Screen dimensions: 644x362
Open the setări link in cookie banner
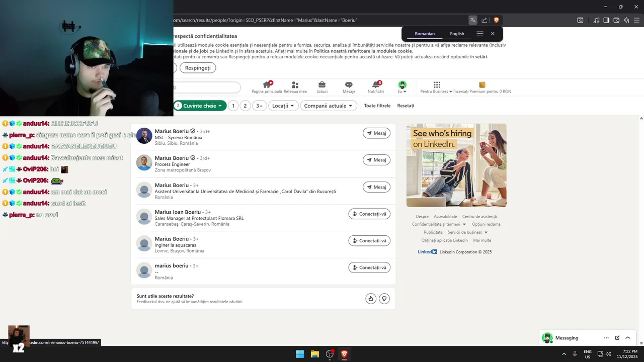481,57
